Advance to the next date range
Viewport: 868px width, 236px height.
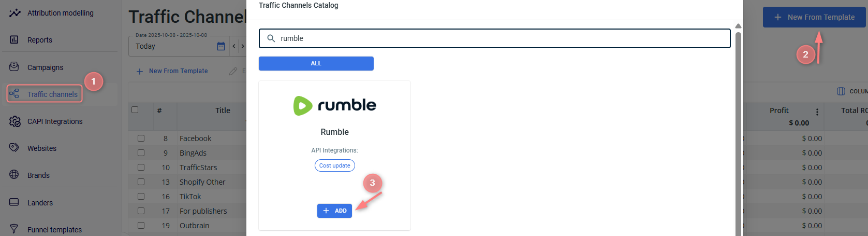[243, 46]
